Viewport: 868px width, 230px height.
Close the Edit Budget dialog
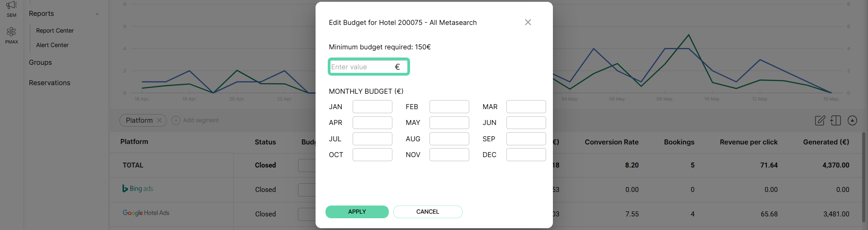[x=528, y=22]
